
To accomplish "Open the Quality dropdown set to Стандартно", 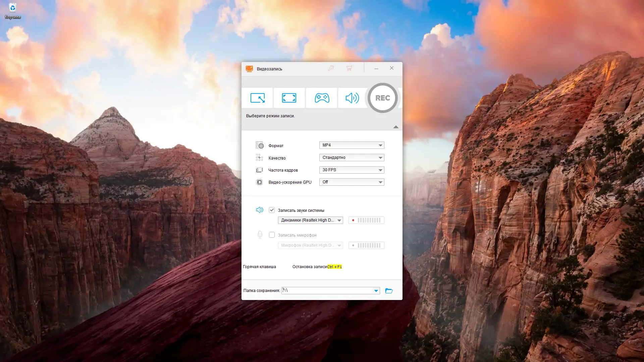I will coord(352,158).
